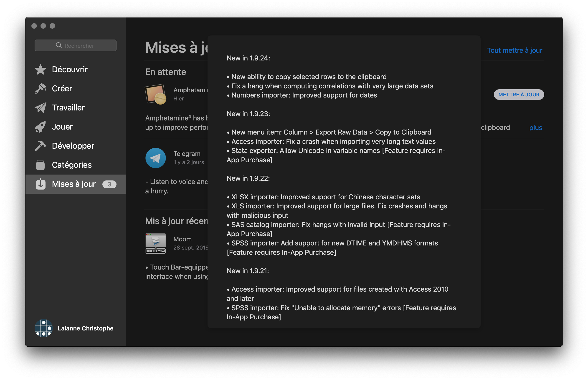Click 'Tout mettre à jour' link
The image size is (588, 380).
point(514,50)
